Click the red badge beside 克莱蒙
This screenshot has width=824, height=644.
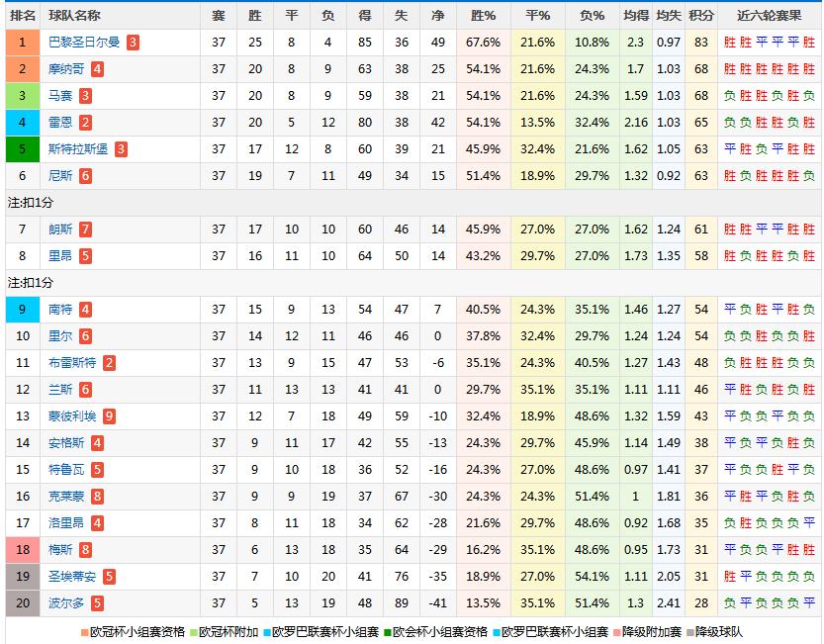(97, 497)
